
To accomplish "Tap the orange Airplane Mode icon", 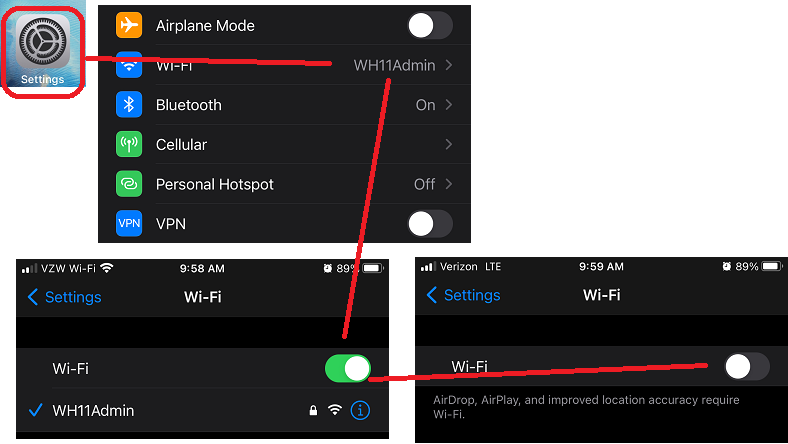I will 129,25.
